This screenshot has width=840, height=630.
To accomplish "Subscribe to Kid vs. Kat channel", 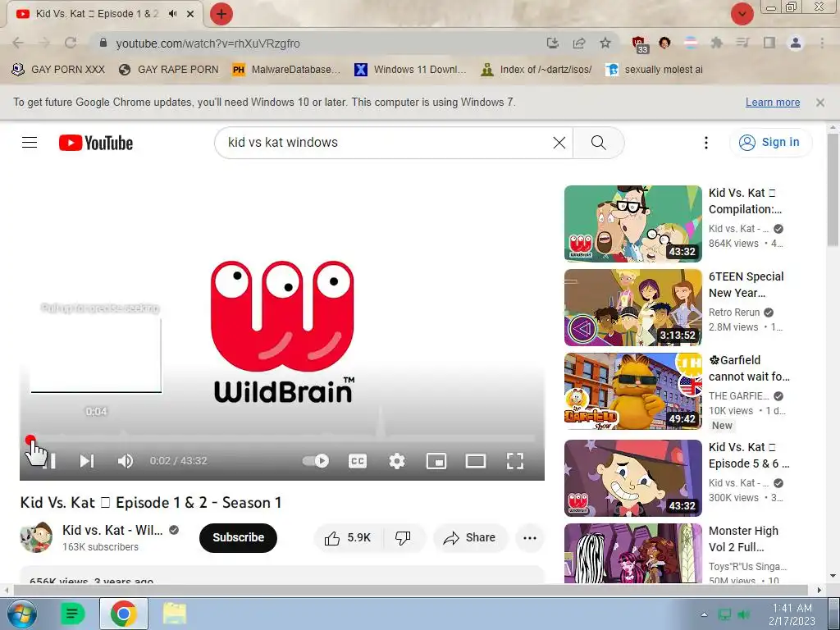I will pyautogui.click(x=238, y=538).
